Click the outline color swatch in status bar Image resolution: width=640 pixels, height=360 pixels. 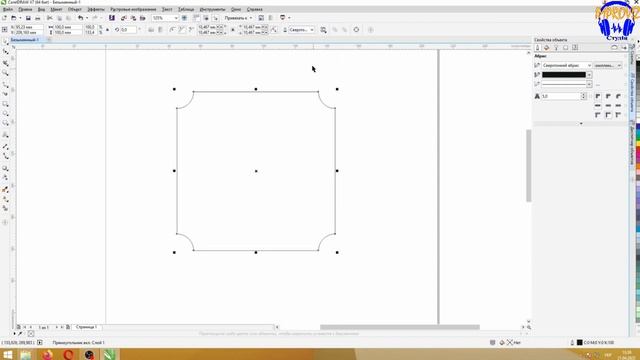[x=579, y=342]
